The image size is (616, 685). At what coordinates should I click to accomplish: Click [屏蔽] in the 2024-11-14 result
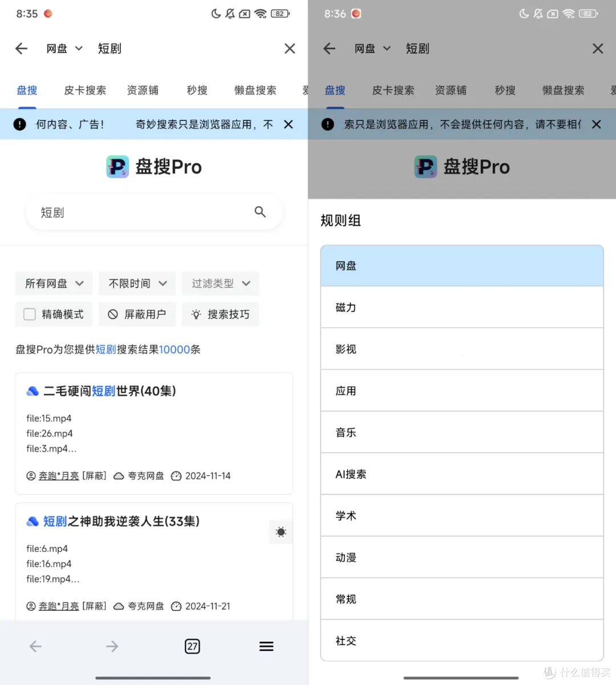click(94, 476)
